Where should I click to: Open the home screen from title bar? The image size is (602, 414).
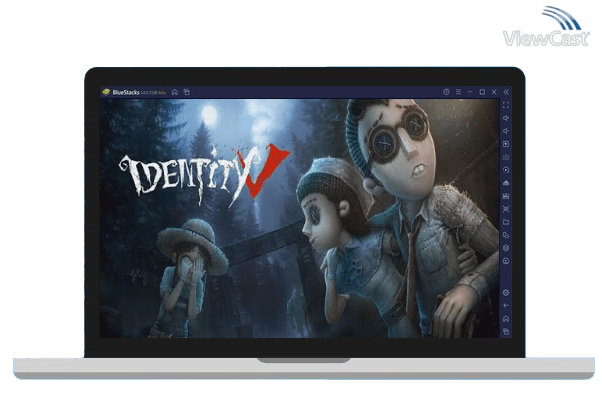[175, 92]
